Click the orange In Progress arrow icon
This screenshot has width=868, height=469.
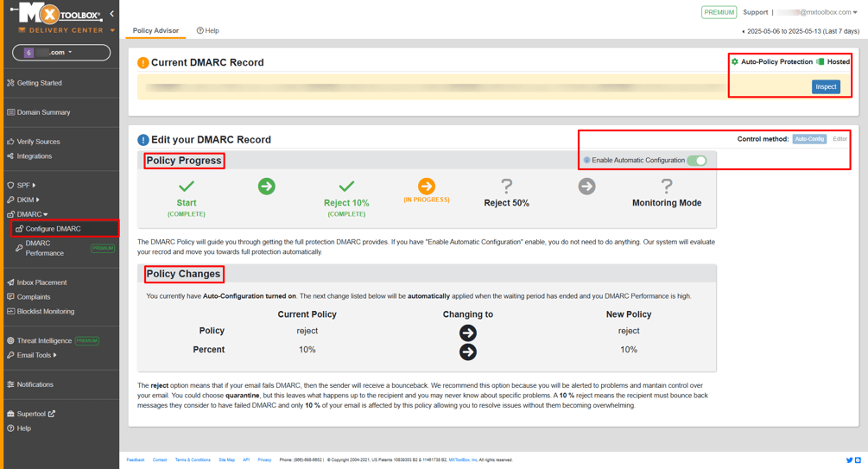coord(426,187)
